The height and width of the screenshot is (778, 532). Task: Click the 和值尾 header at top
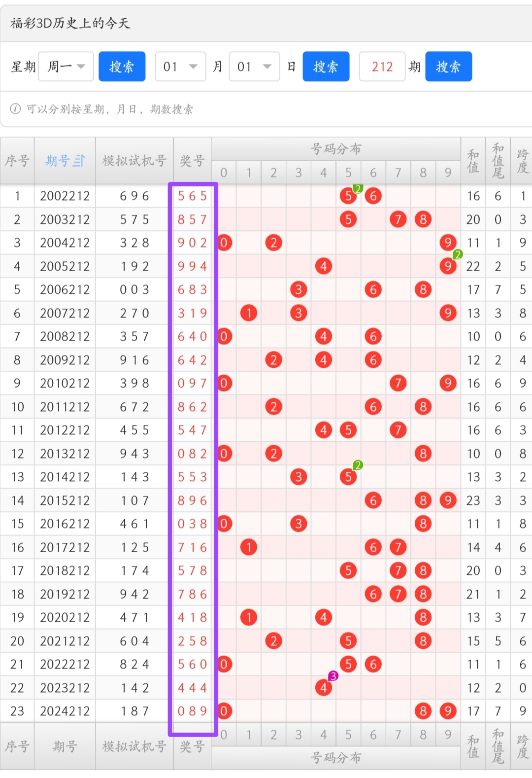[498, 161]
